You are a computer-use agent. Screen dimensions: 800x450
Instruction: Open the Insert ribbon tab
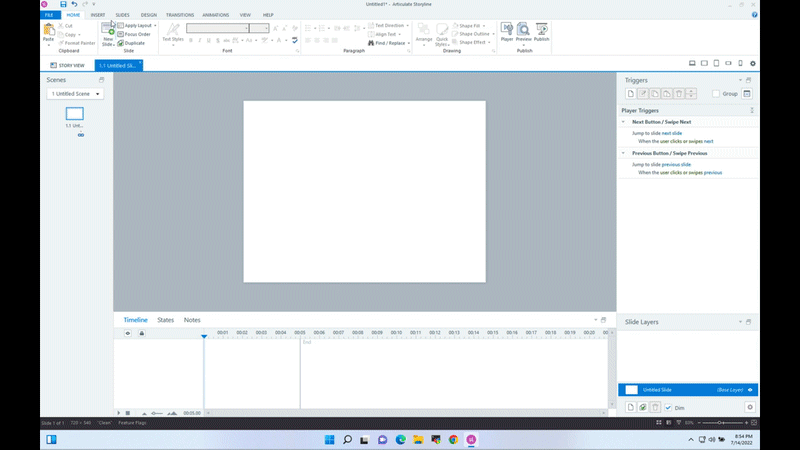pos(98,15)
